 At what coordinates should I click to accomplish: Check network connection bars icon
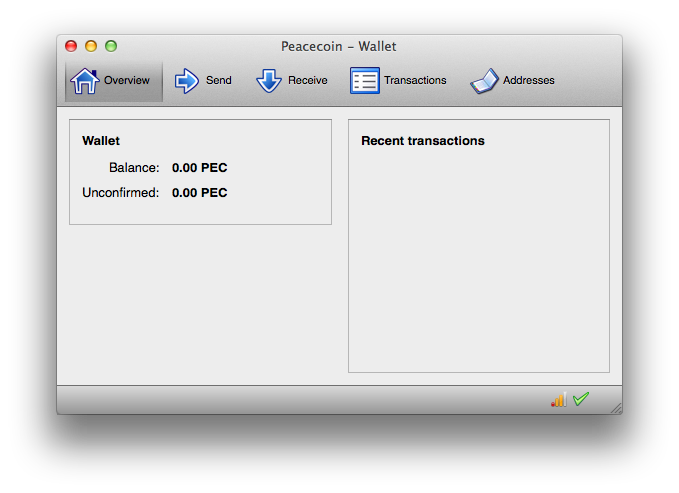pos(559,399)
